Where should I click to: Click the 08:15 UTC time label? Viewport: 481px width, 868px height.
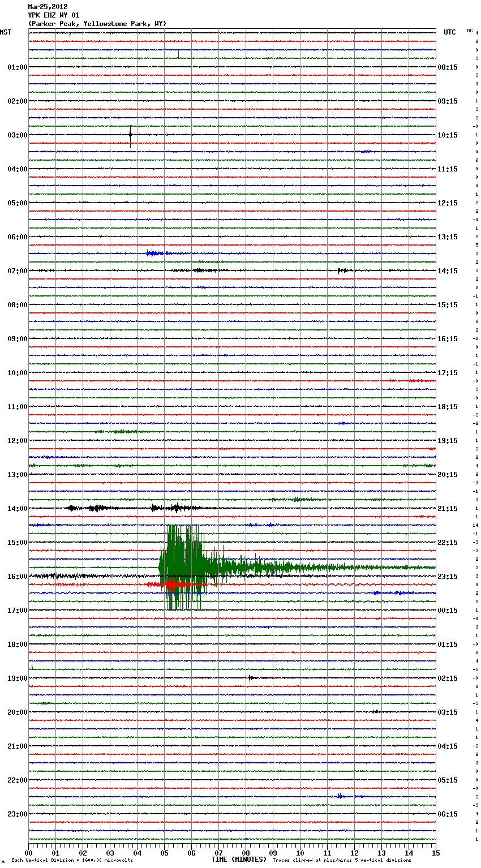point(448,67)
